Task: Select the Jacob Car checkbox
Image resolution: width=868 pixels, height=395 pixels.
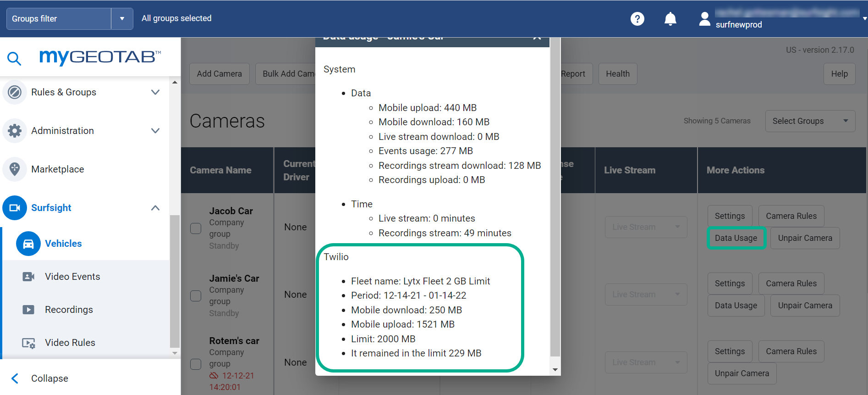Action: (x=196, y=228)
